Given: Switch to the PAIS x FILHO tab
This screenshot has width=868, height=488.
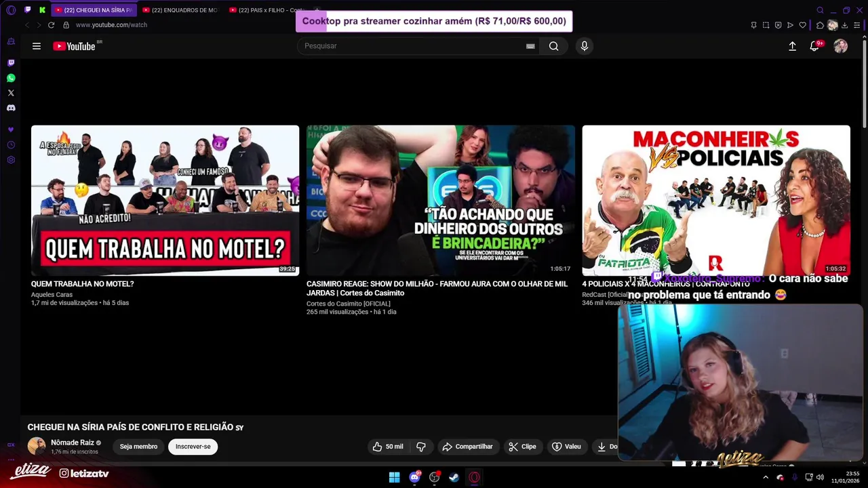Looking at the screenshot, I should 267,10.
